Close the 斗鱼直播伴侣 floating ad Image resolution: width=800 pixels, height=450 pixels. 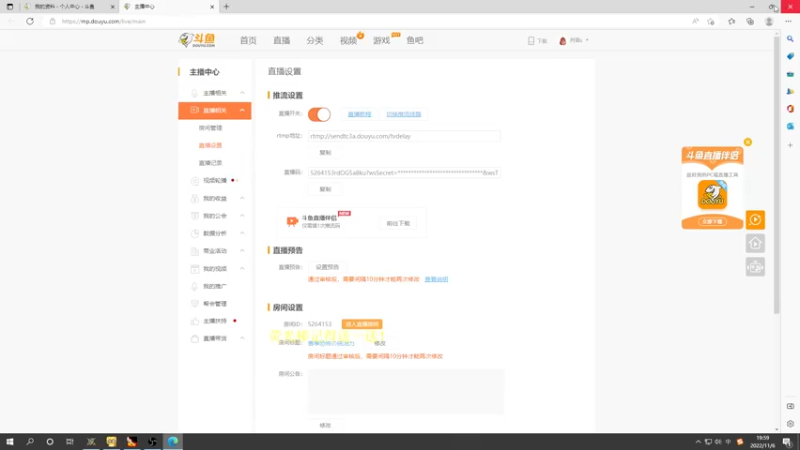[x=748, y=142]
